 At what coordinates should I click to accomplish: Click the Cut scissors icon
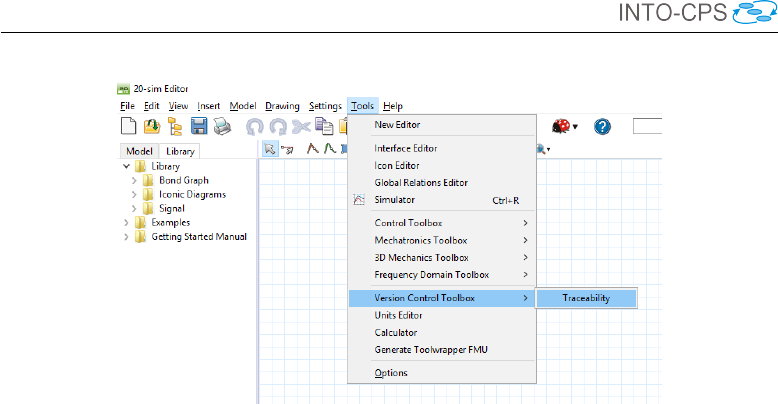coord(301,127)
